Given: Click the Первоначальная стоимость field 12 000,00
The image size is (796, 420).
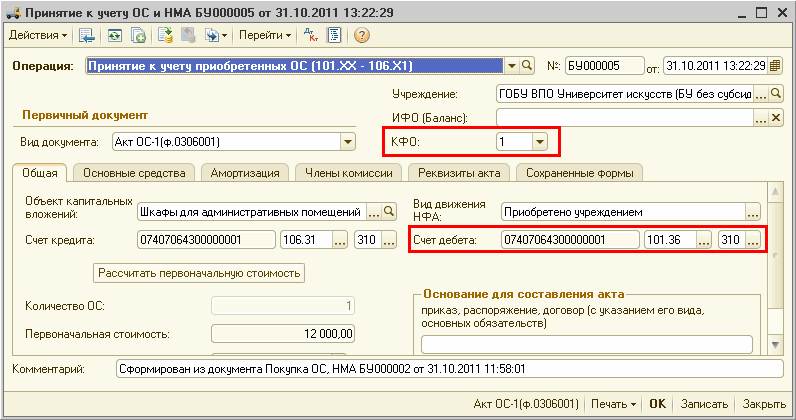Looking at the screenshot, I should (x=283, y=334).
